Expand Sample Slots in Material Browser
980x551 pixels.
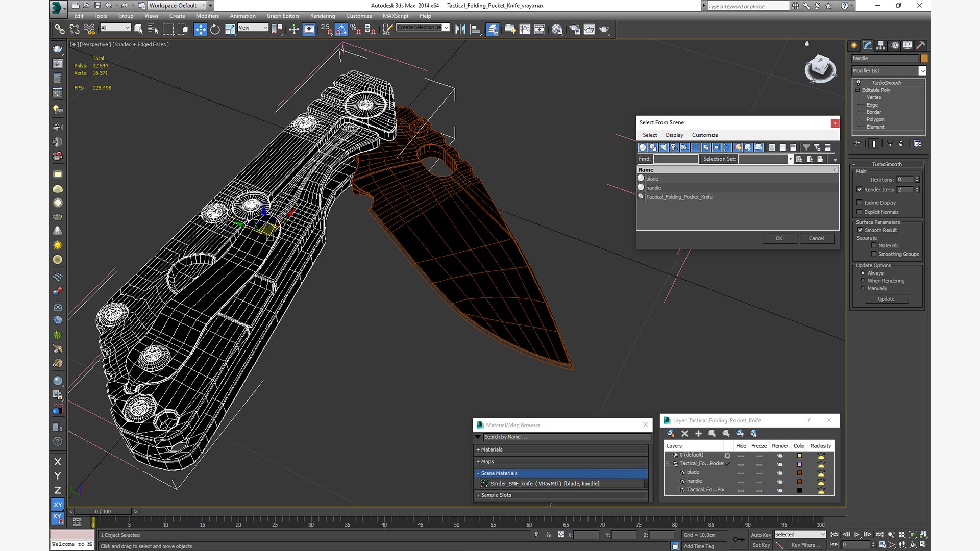click(561, 495)
